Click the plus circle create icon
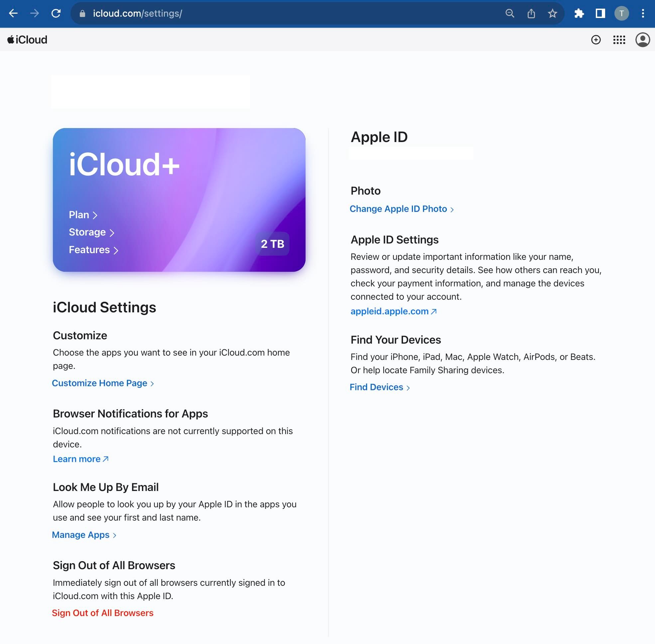655x644 pixels. pyautogui.click(x=595, y=40)
